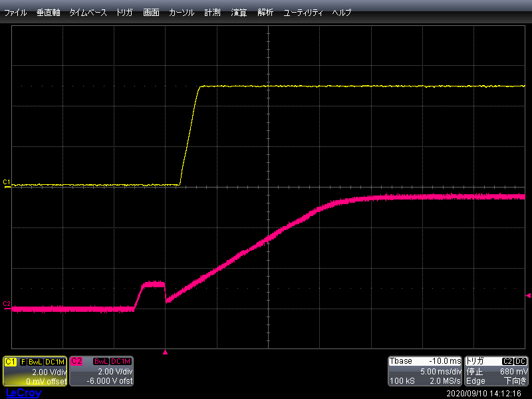Open the C2 channel descriptor box
Image resolution: width=532 pixels, height=399 pixels.
point(102,371)
